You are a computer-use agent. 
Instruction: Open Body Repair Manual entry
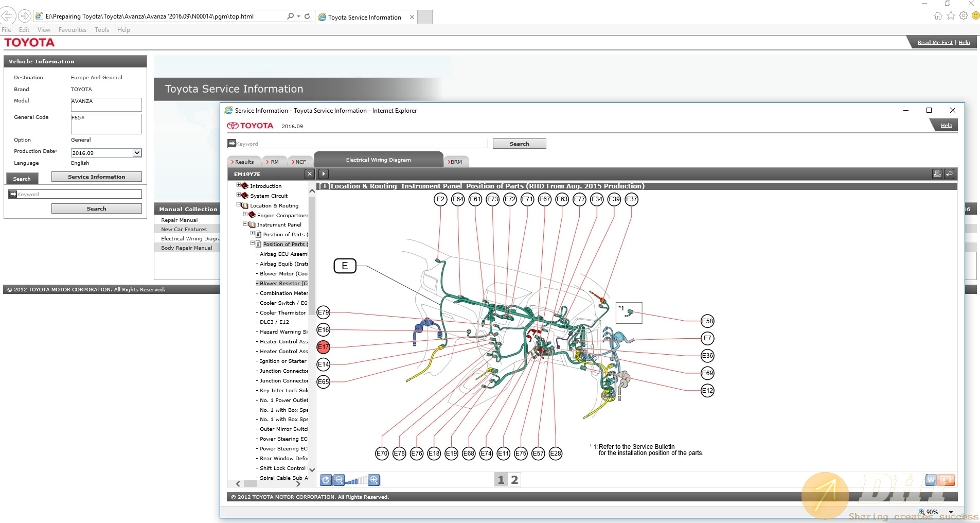[187, 248]
